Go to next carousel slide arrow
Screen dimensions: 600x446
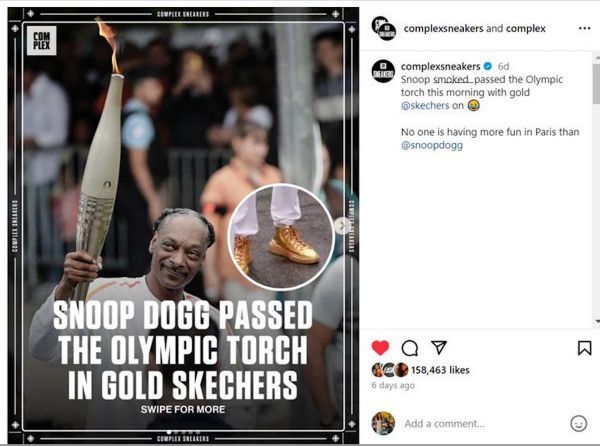[342, 226]
